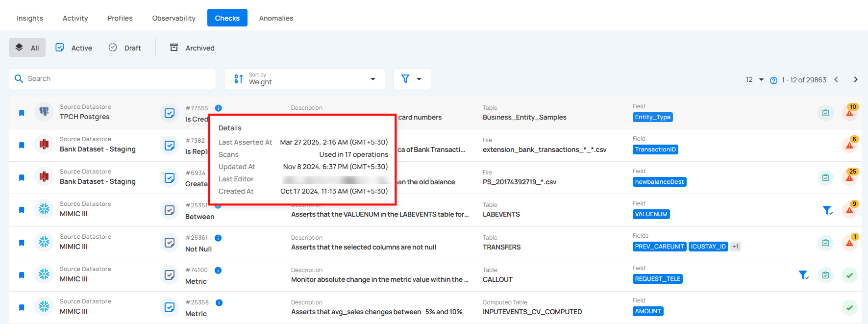
Task: Select checkbox for check #7382
Action: pos(170,146)
